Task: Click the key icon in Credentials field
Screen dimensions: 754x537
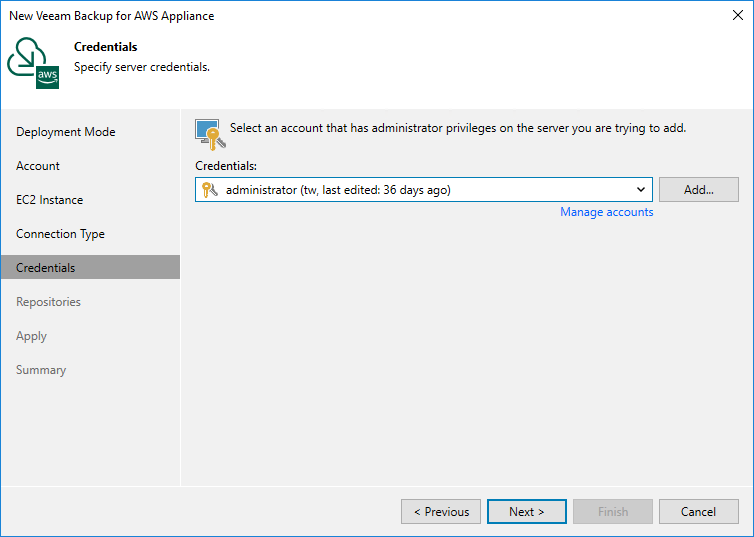Action: coord(210,189)
